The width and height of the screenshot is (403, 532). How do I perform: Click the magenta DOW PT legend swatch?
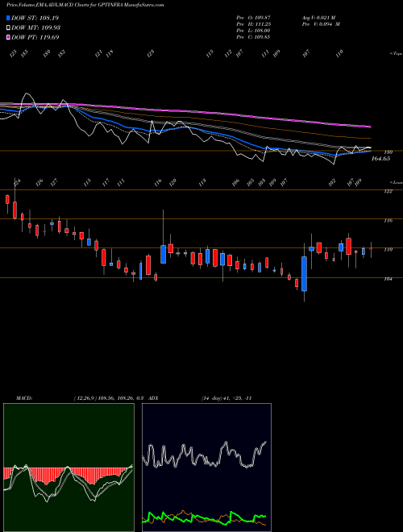coord(8,37)
